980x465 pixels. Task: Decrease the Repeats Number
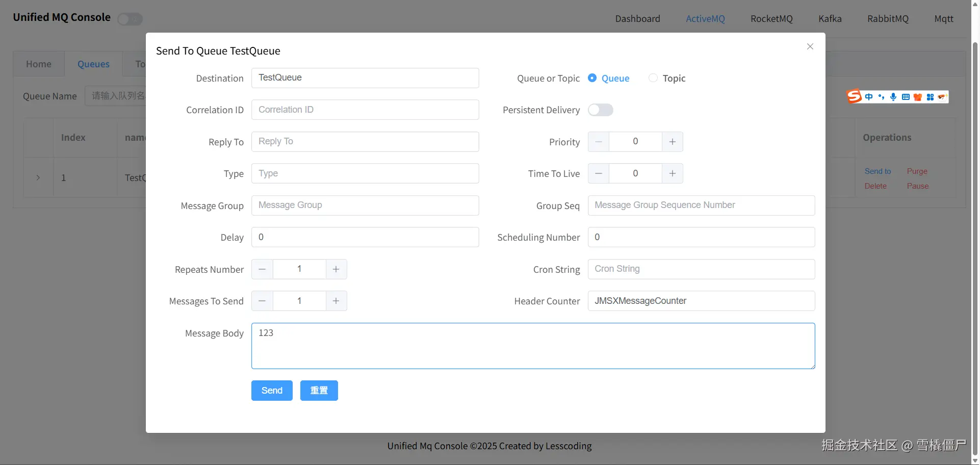click(x=262, y=269)
